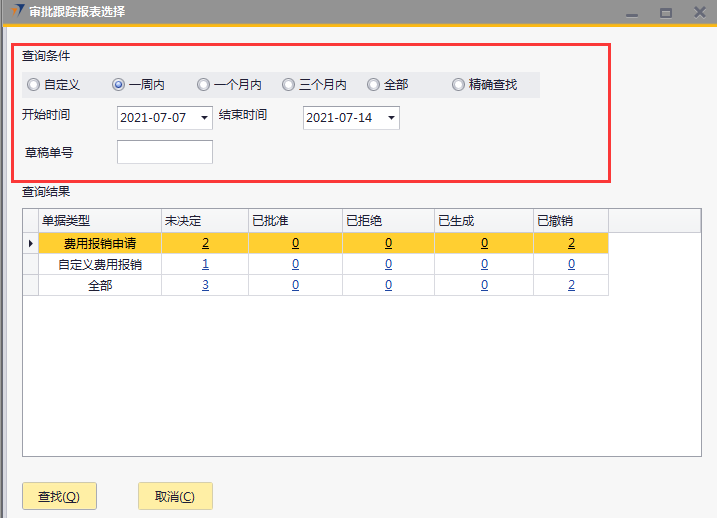Click the 草稿单号 input field
Screen dimensions: 717x518
(165, 152)
